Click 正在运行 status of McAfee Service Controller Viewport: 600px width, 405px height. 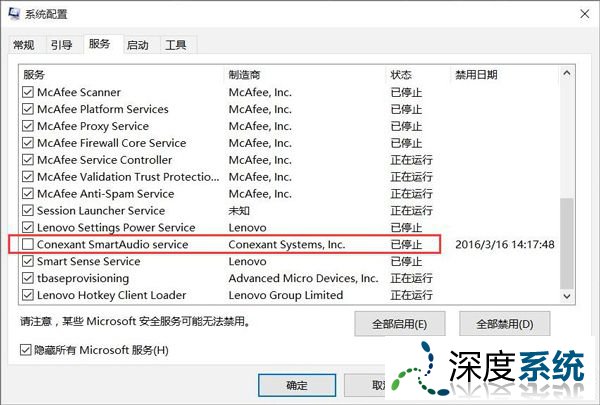click(x=411, y=160)
